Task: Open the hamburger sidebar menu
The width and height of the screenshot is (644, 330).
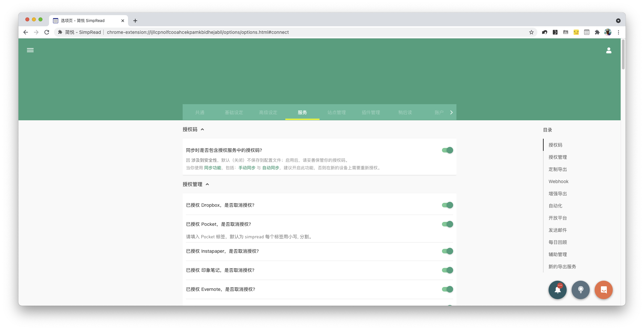Action: coord(30,50)
